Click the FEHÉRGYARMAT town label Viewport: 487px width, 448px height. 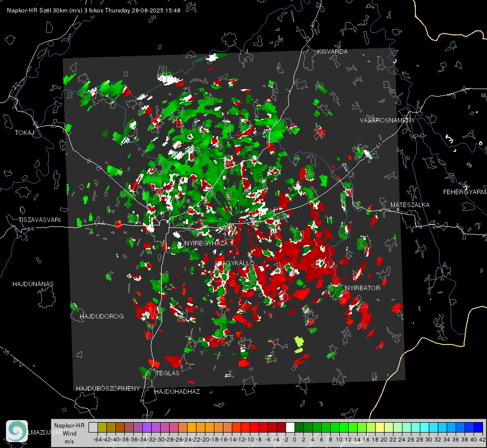click(465, 192)
